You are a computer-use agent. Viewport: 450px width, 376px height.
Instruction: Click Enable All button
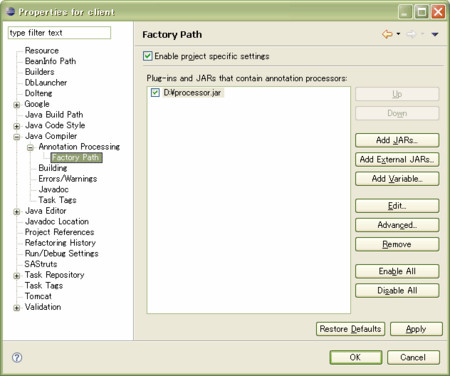coord(397,271)
